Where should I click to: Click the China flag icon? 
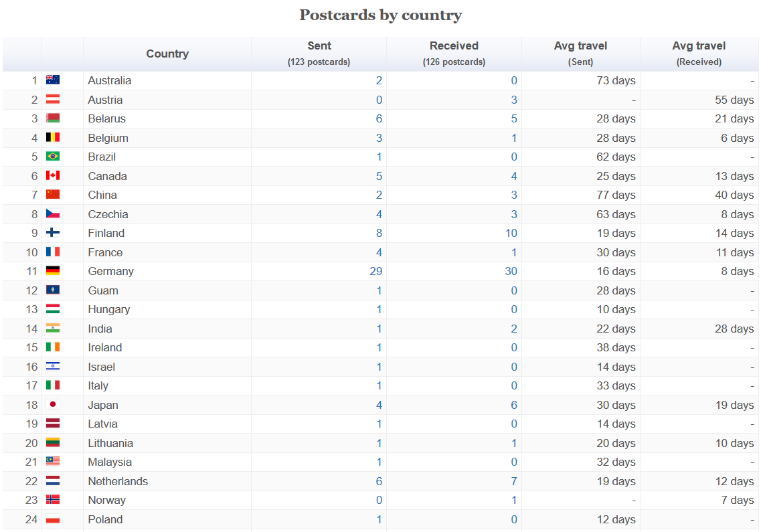pyautogui.click(x=53, y=195)
